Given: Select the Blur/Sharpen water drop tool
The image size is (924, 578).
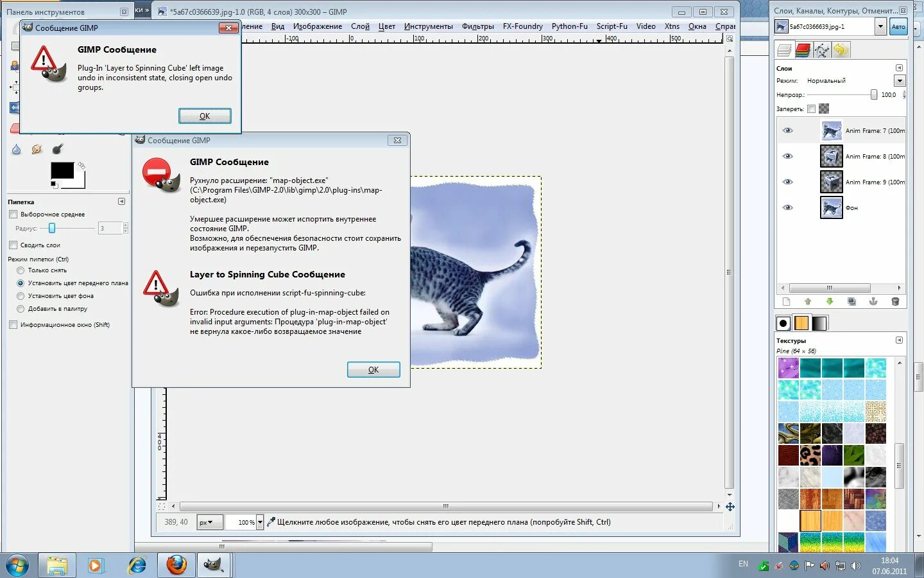Looking at the screenshot, I should coord(16,149).
